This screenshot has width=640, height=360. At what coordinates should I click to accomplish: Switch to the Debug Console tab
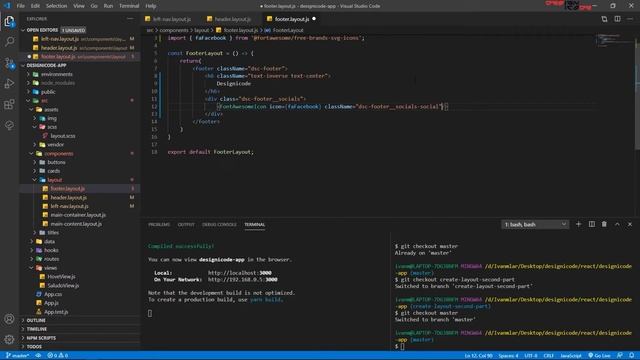219,224
